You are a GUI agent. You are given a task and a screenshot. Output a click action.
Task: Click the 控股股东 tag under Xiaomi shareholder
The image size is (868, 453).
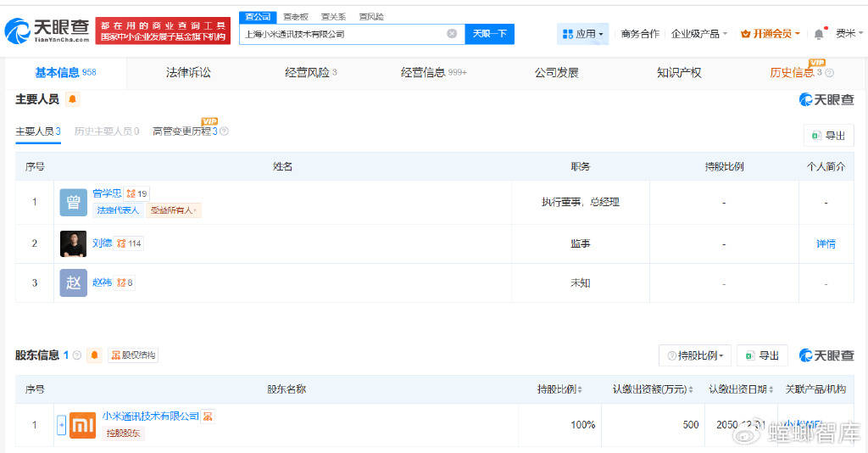(x=123, y=433)
